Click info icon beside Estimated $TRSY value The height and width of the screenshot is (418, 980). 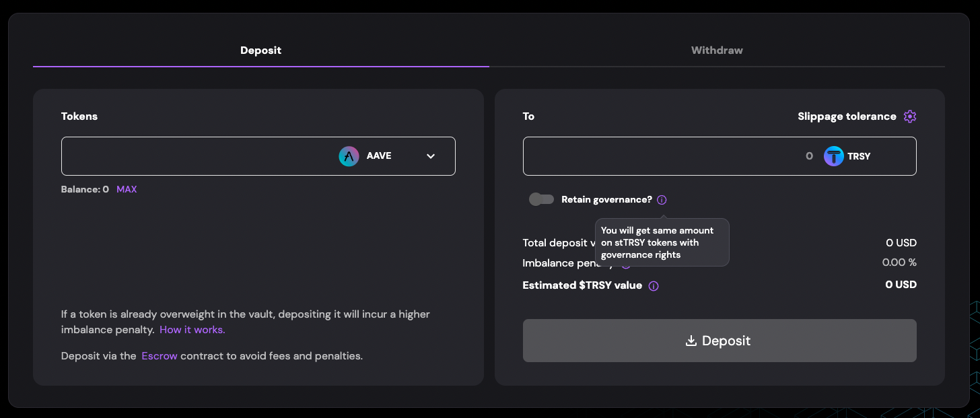(x=654, y=286)
